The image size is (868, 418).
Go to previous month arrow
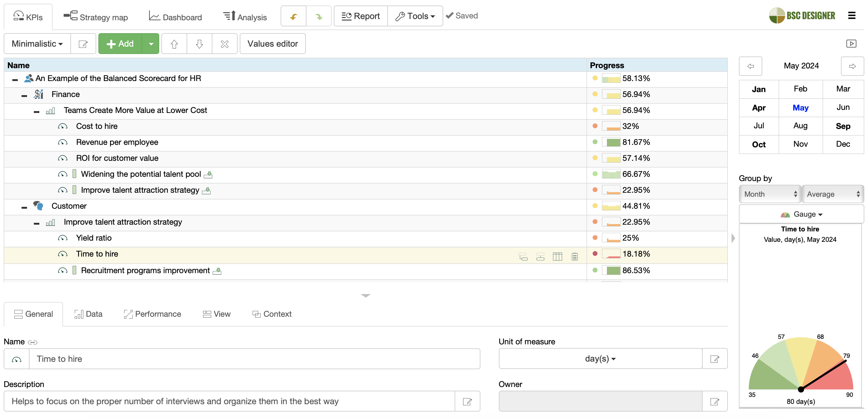pos(750,66)
